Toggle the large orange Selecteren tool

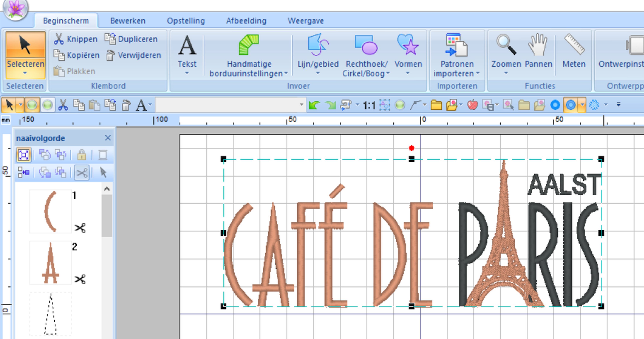[x=25, y=55]
